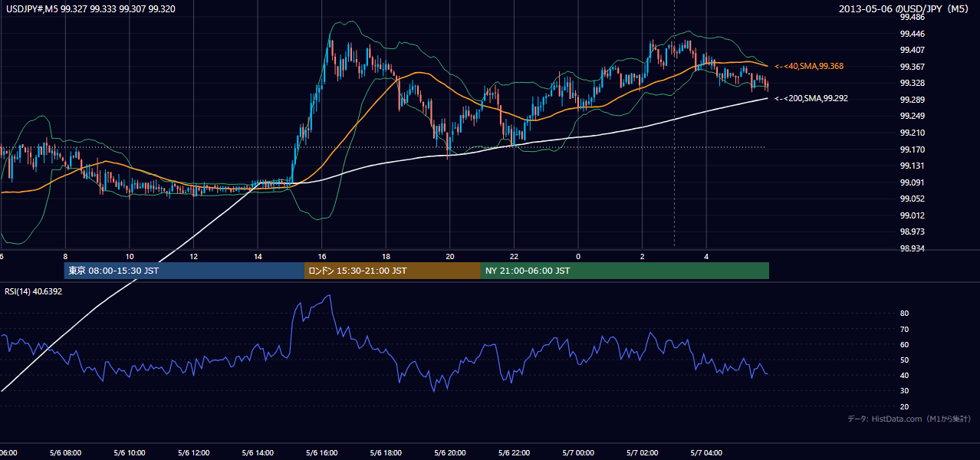
Task: Select the ロンドン 15:30-21:00 JST session bar
Action: [393, 271]
